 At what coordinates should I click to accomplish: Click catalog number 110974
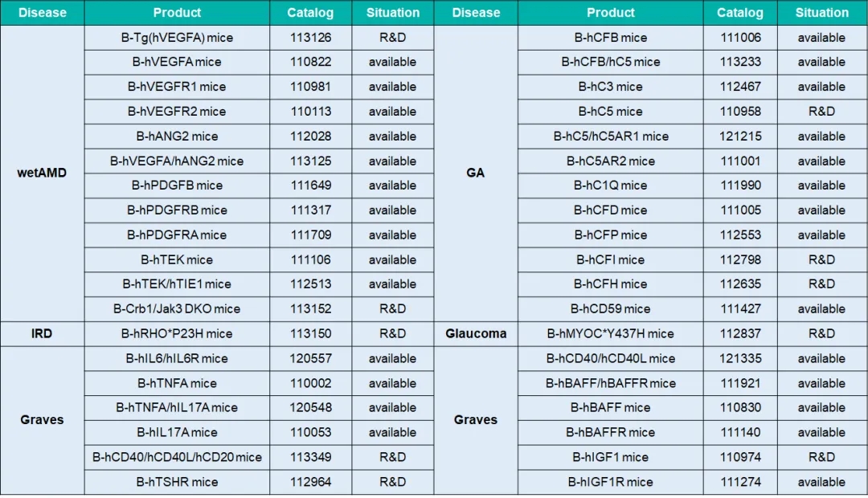740,457
